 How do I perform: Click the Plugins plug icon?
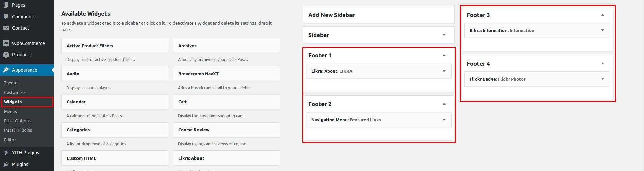(6, 164)
